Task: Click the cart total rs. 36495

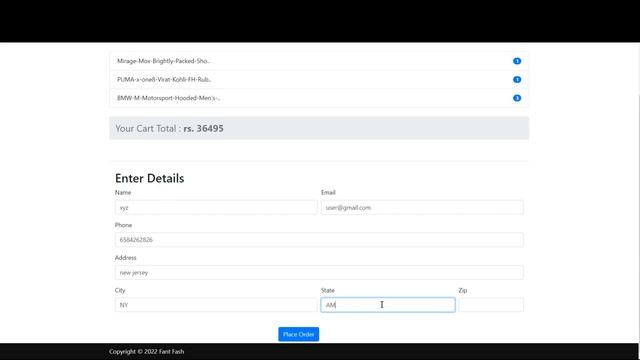Action: click(203, 128)
